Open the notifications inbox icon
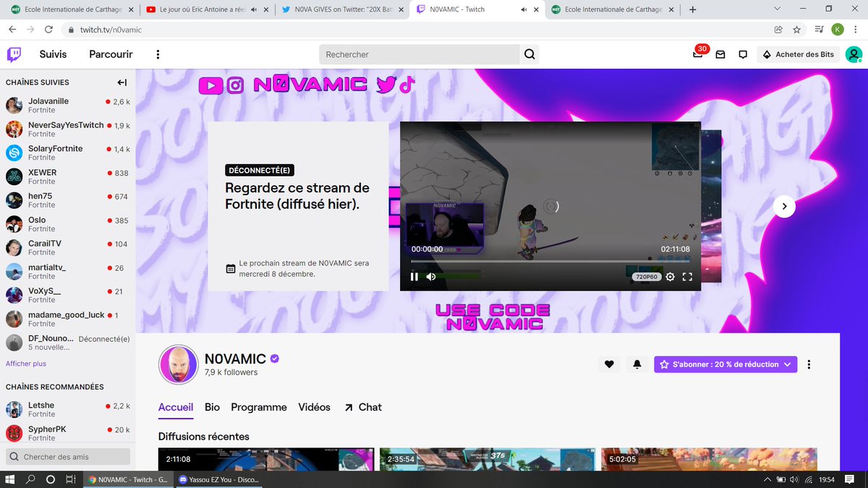This screenshot has width=868, height=488. (720, 54)
